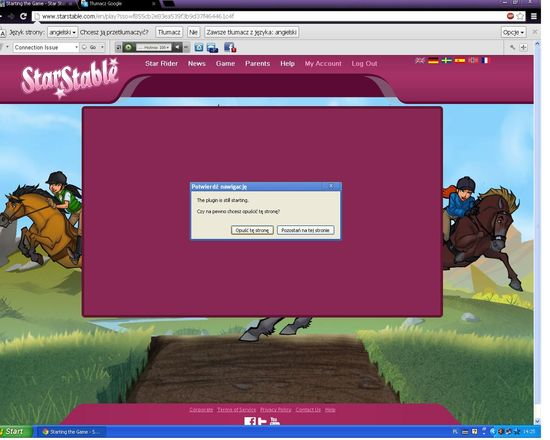The width and height of the screenshot is (550, 440).
Task: Open the Opcje translation options dropdown
Action: tap(513, 32)
